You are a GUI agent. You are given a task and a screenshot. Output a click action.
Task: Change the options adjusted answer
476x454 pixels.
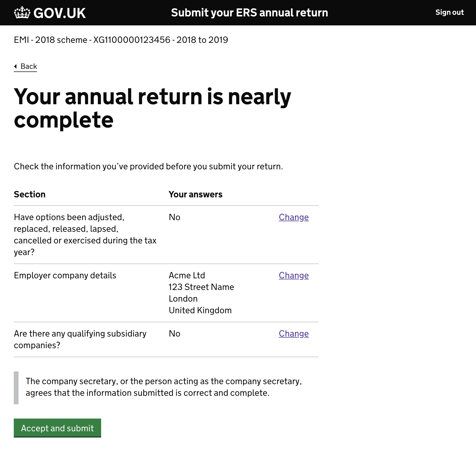click(294, 217)
